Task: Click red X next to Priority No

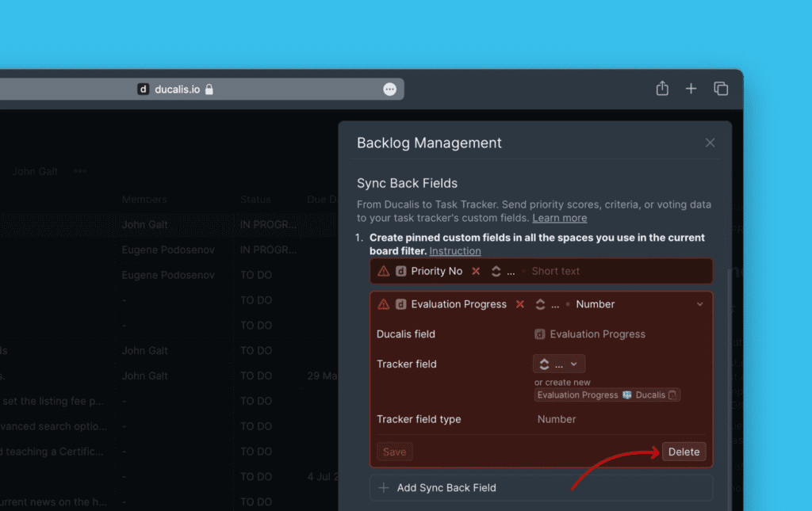Action: (x=476, y=271)
